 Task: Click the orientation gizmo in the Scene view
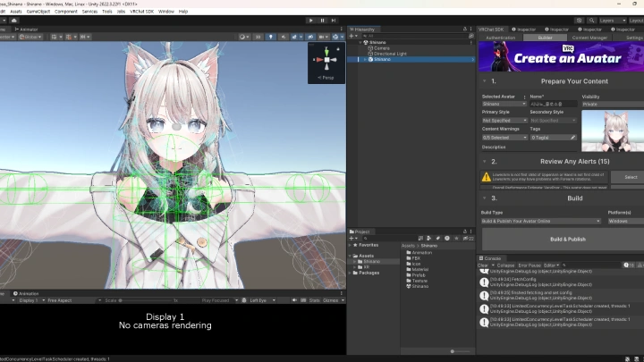[x=326, y=60]
